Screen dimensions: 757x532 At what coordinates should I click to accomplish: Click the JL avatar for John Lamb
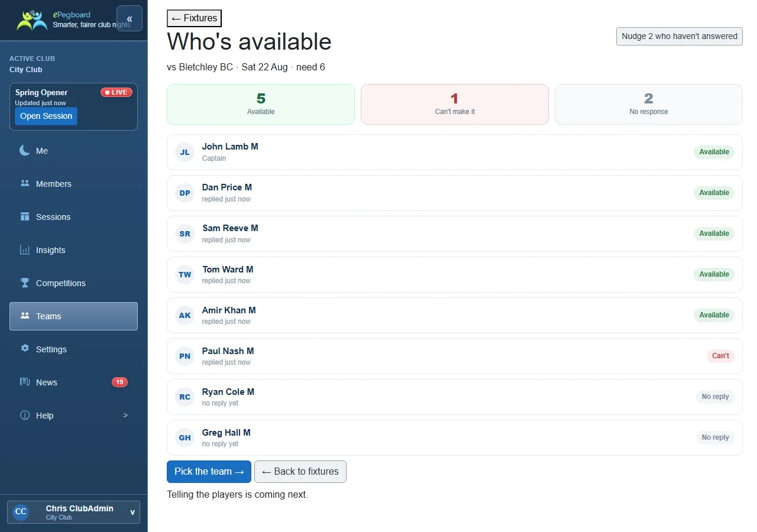[185, 152]
